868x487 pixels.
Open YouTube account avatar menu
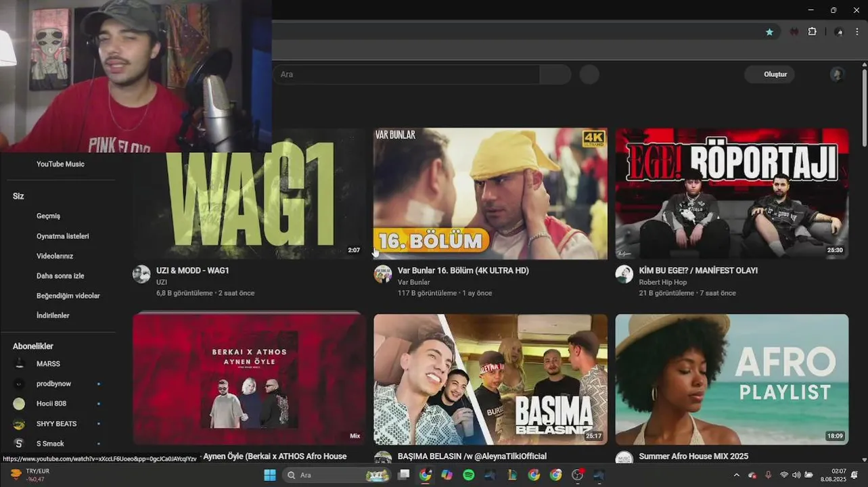(838, 74)
